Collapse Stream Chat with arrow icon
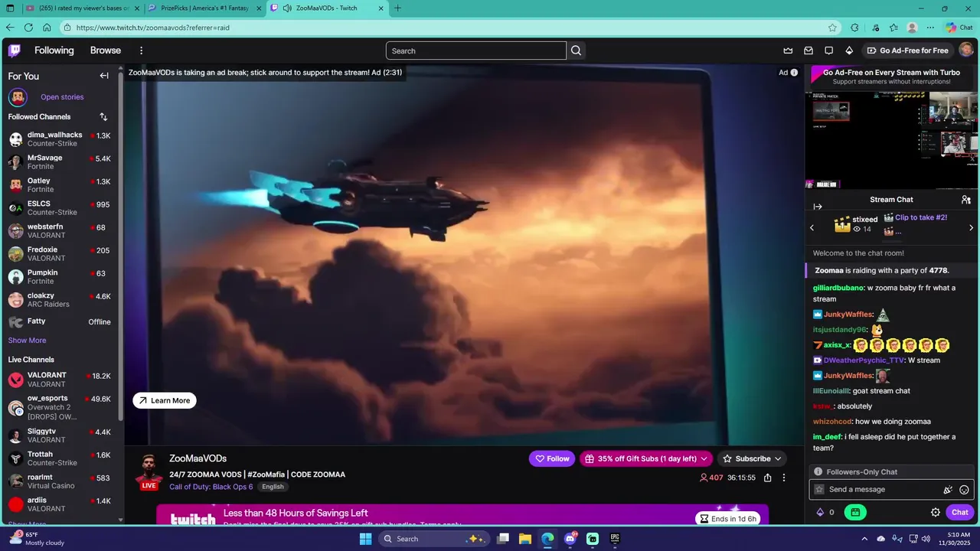Image resolution: width=980 pixels, height=551 pixels. (x=818, y=207)
